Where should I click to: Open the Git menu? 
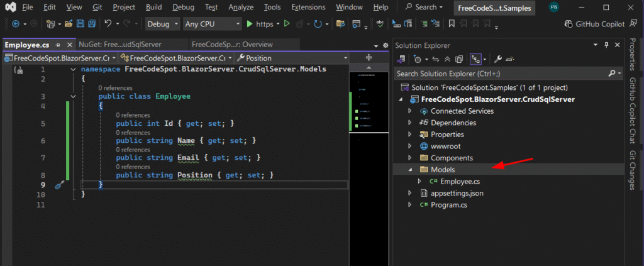[x=97, y=7]
